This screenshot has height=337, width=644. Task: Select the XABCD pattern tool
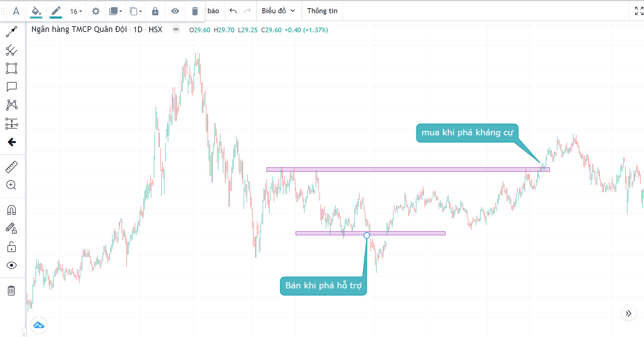(x=12, y=105)
